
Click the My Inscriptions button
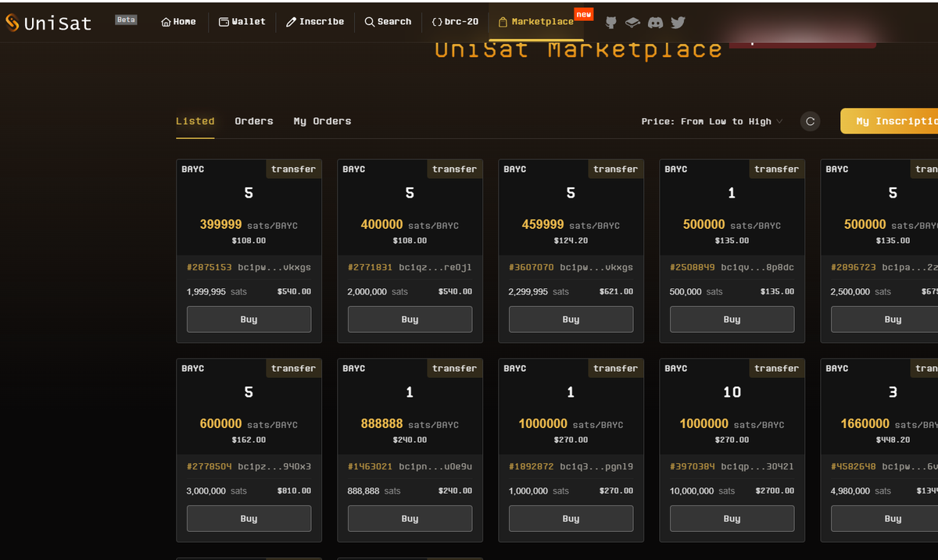click(890, 121)
